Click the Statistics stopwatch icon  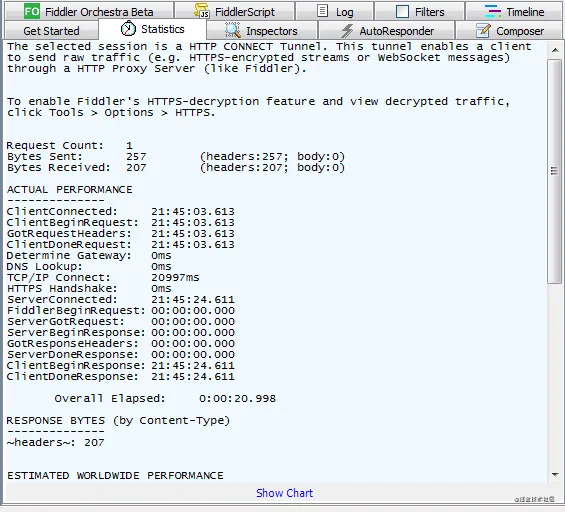[x=128, y=28]
